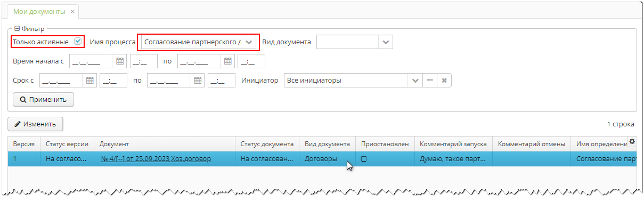
Task: Open calendar for Время начала с
Action: pyautogui.click(x=120, y=61)
